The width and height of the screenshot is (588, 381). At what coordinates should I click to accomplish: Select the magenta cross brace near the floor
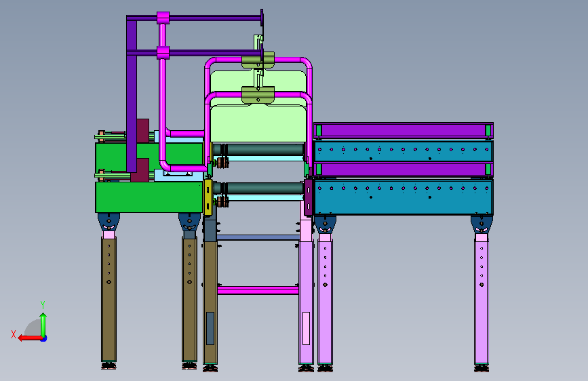[258, 290]
